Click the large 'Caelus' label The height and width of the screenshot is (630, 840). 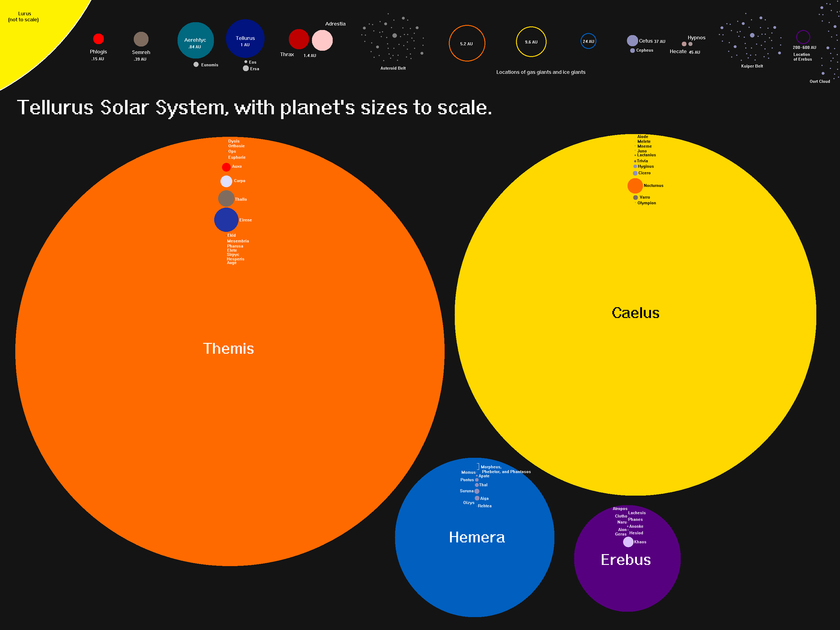(635, 313)
